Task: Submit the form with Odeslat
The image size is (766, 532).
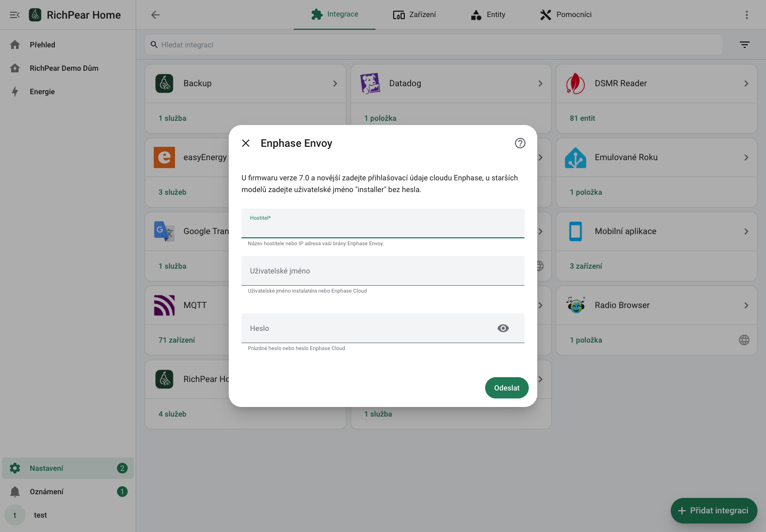Action: coord(507,388)
